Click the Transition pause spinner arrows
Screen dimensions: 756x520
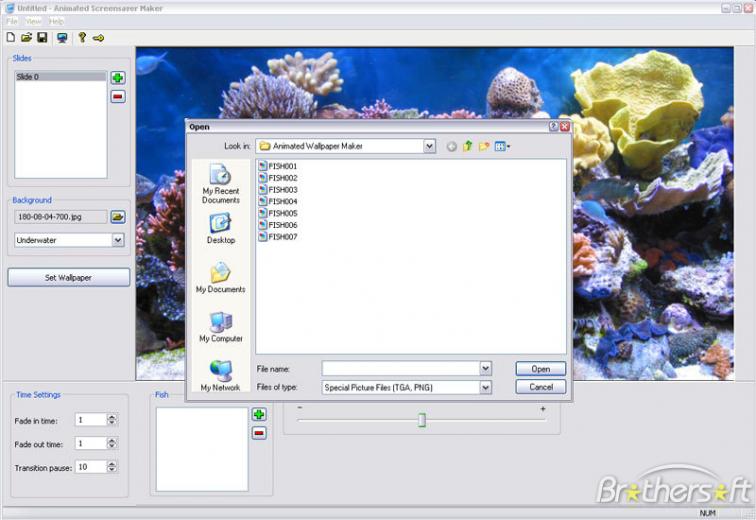tap(112, 467)
